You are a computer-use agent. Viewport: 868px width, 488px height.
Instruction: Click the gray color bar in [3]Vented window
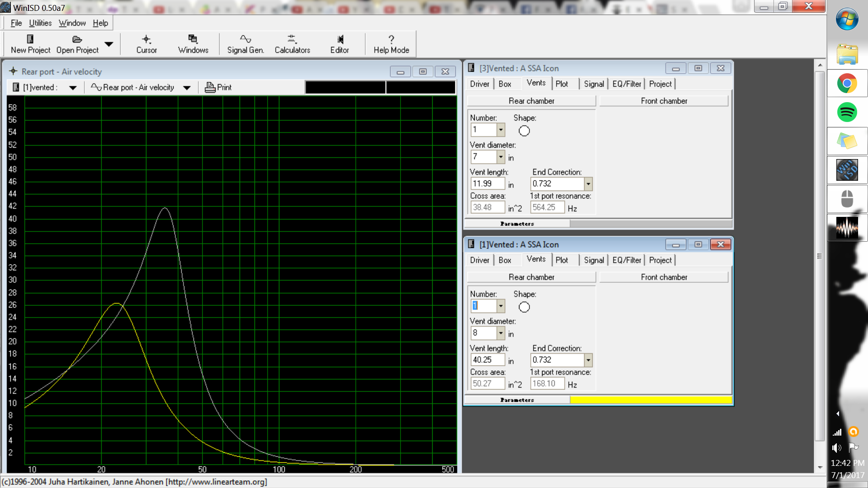click(651, 223)
